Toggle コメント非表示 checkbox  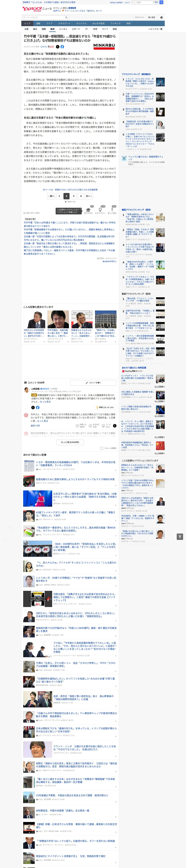(x=102, y=448)
